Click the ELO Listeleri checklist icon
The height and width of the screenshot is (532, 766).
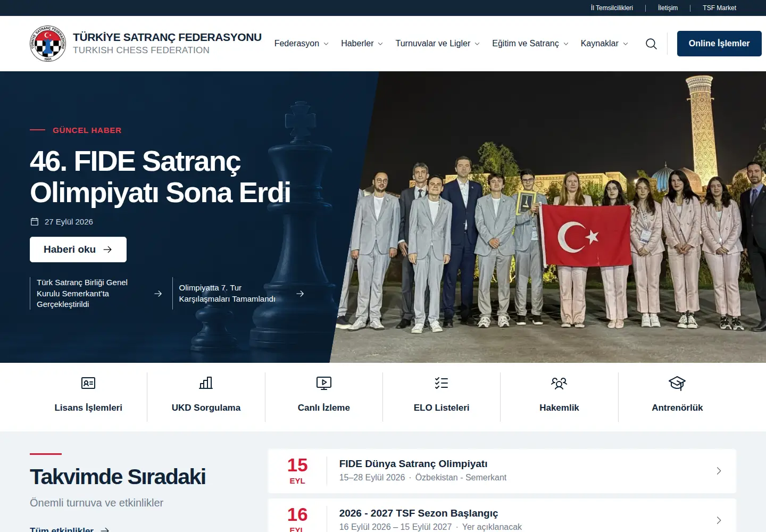pos(442,383)
